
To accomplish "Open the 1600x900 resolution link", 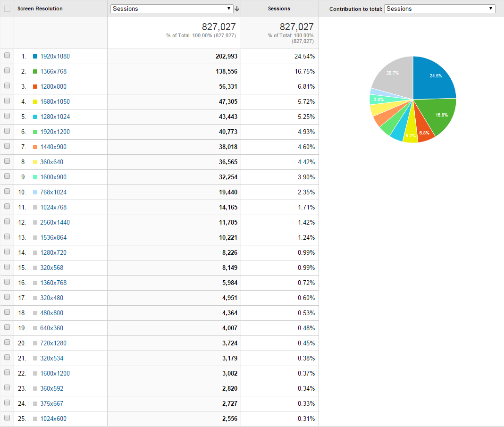I will (x=53, y=177).
